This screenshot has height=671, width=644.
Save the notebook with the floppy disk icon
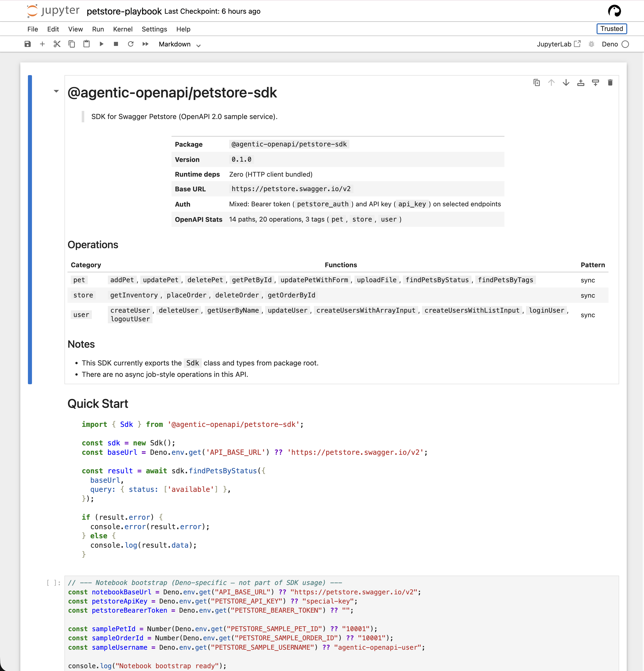(x=28, y=44)
